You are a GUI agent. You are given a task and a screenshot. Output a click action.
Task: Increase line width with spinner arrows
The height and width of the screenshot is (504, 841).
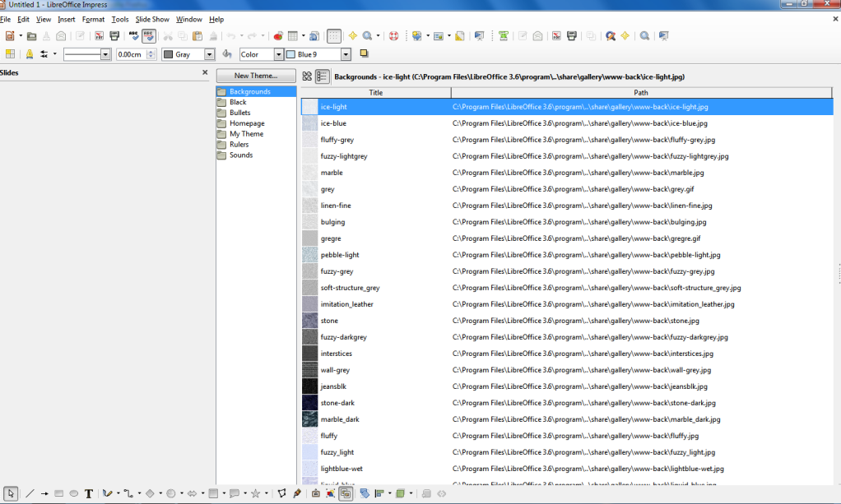(x=151, y=52)
